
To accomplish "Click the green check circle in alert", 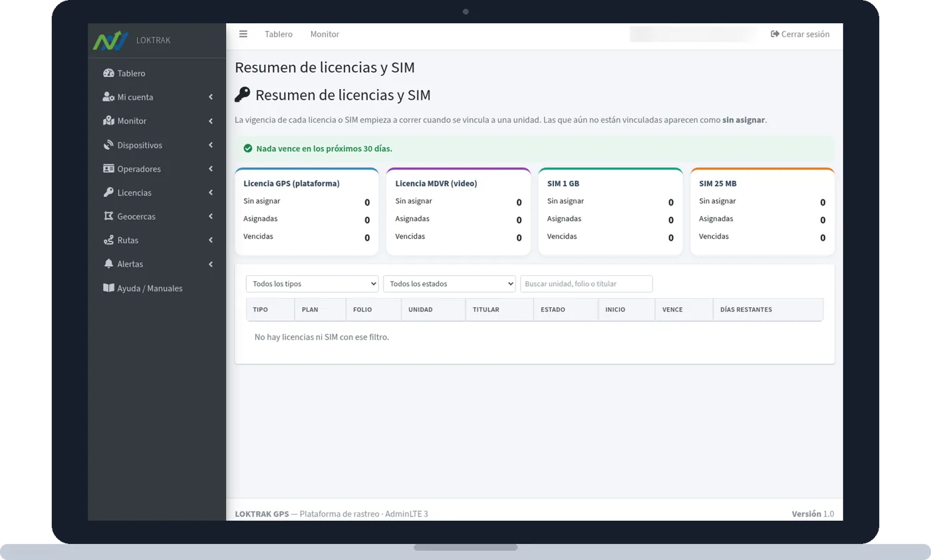I will 248,149.
